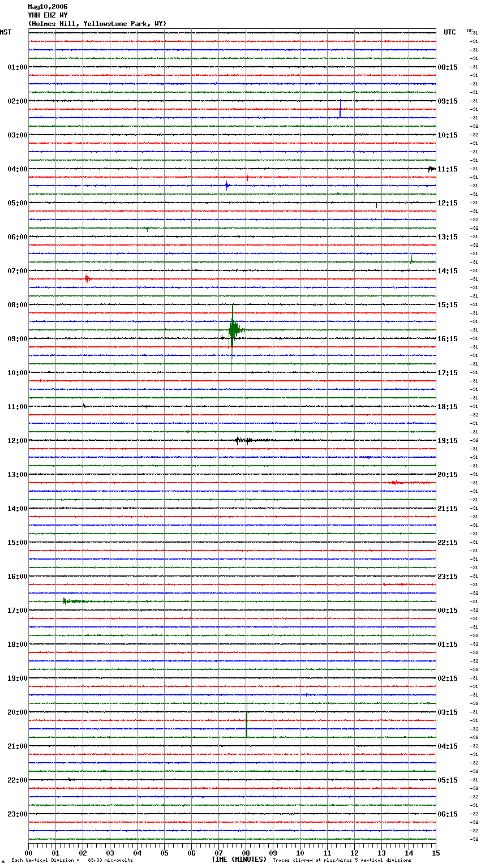Click minute 15 on the time axis

tap(436, 853)
